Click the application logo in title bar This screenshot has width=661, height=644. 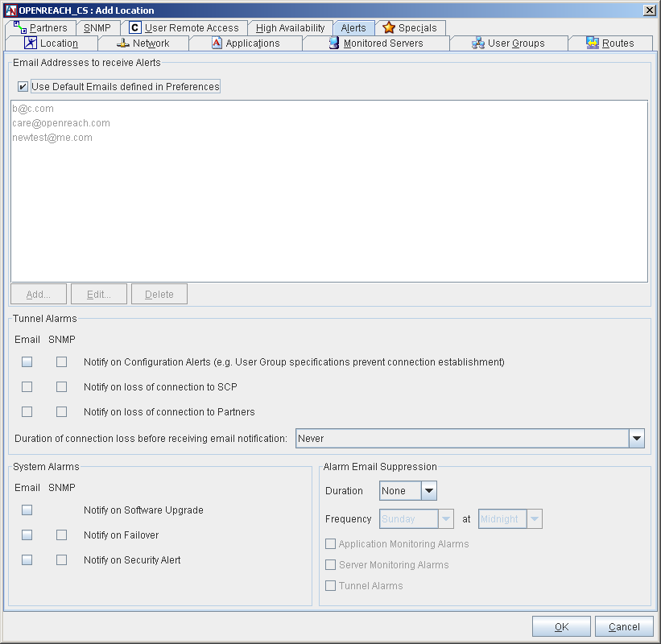(x=10, y=10)
